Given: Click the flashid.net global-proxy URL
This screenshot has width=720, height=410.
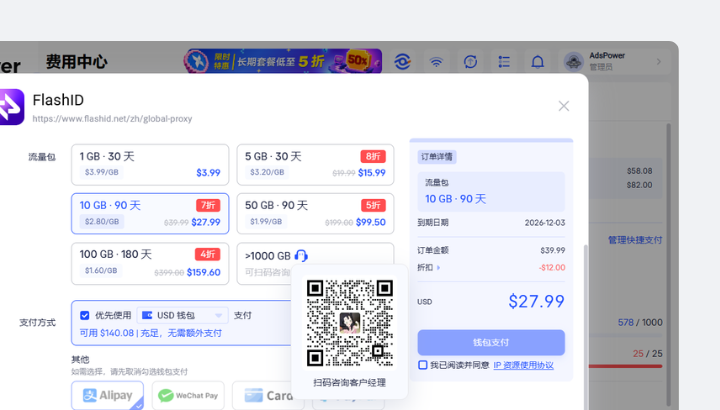Looking at the screenshot, I should (x=112, y=119).
